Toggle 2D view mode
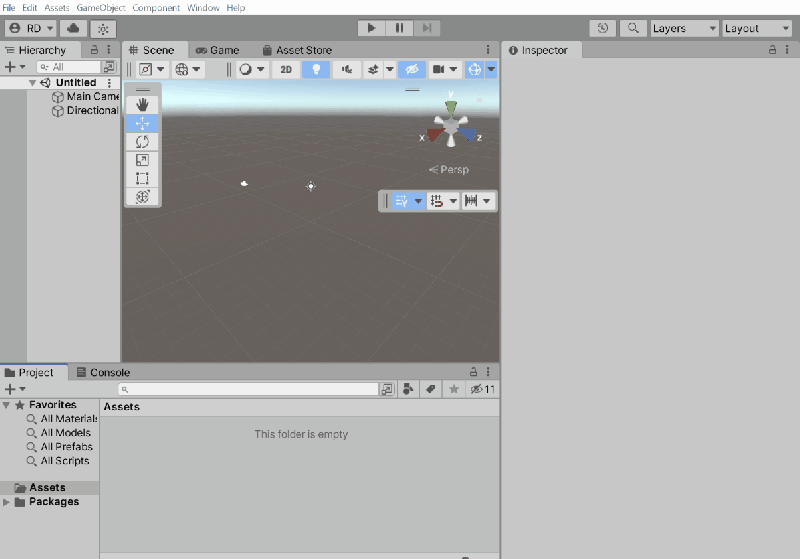The height and width of the screenshot is (559, 800). point(286,69)
